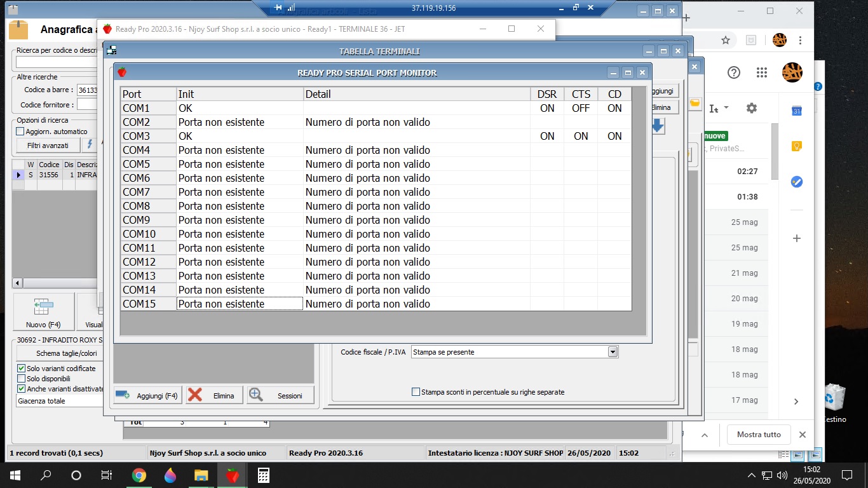Viewport: 868px width, 488px height.
Task: Click the plus add-ons icon in Gmail side panel
Action: coord(796,238)
